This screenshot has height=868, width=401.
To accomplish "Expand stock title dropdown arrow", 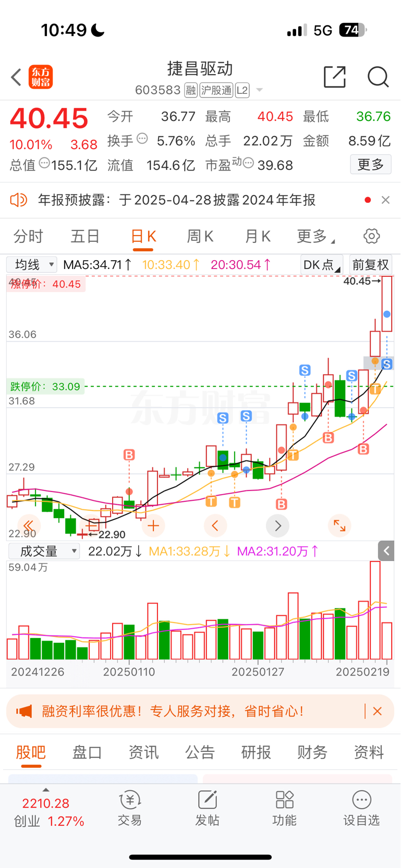I will click(259, 91).
